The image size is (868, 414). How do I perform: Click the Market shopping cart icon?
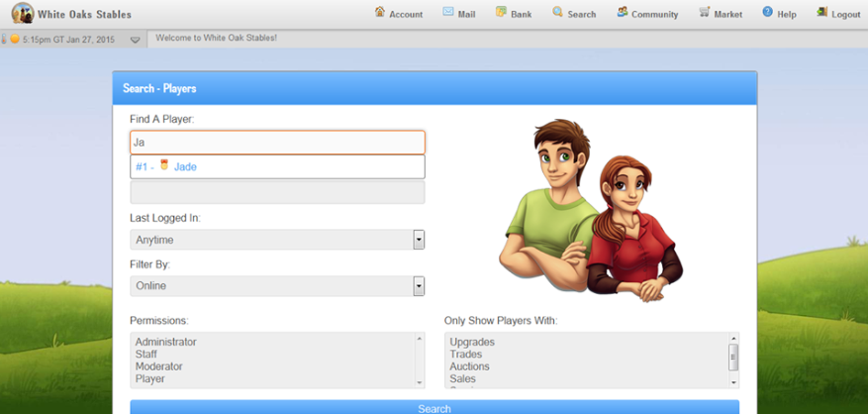click(704, 12)
